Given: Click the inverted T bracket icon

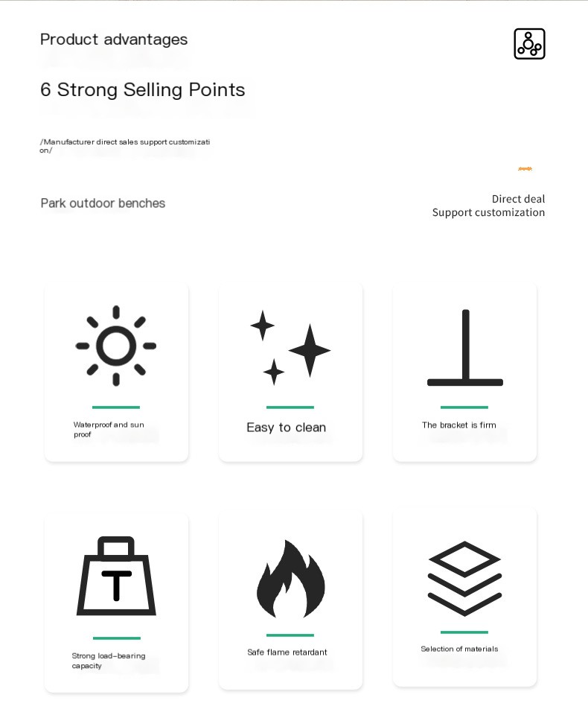Looking at the screenshot, I should [465, 348].
